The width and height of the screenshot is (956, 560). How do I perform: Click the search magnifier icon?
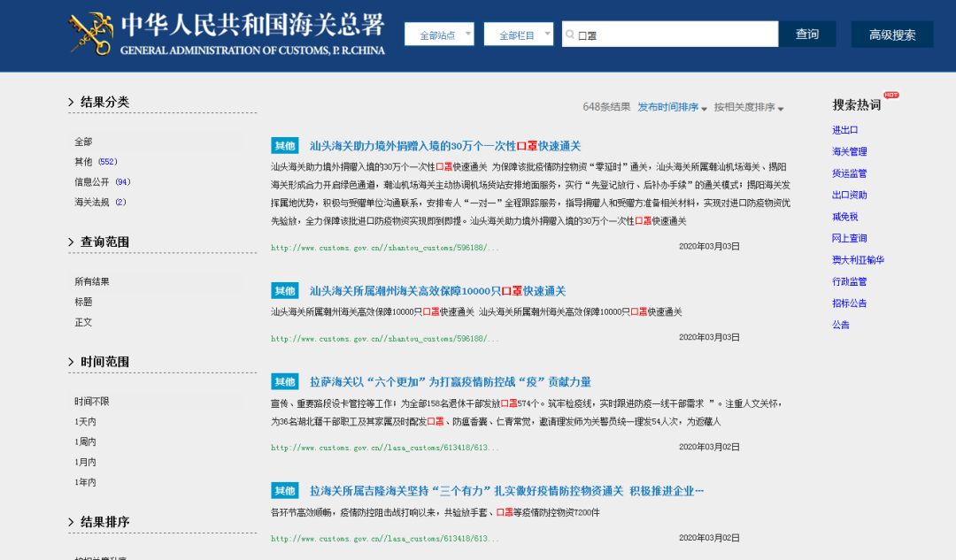(x=570, y=35)
